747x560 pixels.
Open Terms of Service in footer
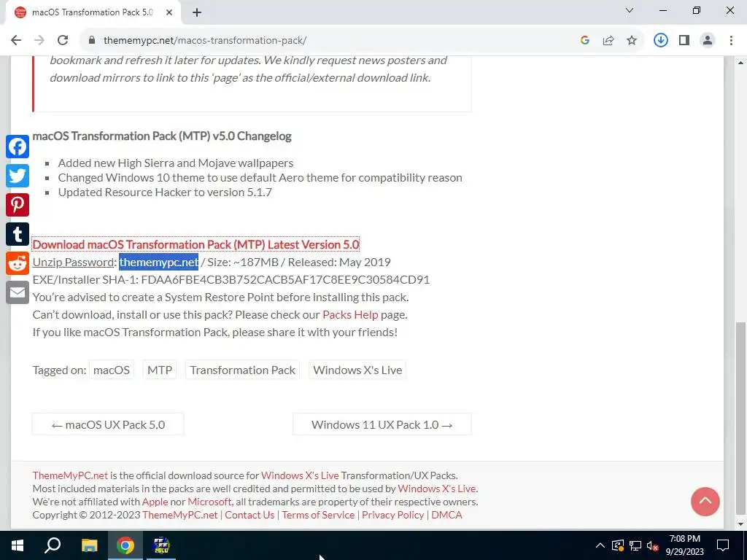coord(318,515)
